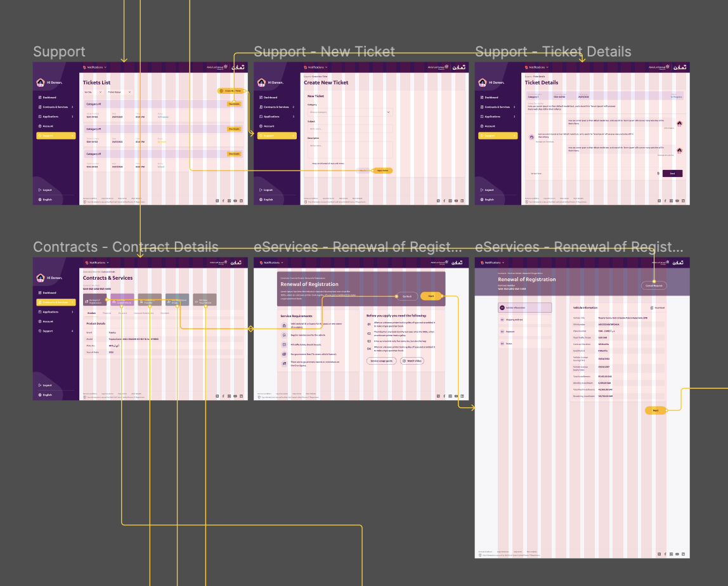The height and width of the screenshot is (586, 728).
Task: Open the Notifications dropdown in the Support frame
Action: (94, 67)
